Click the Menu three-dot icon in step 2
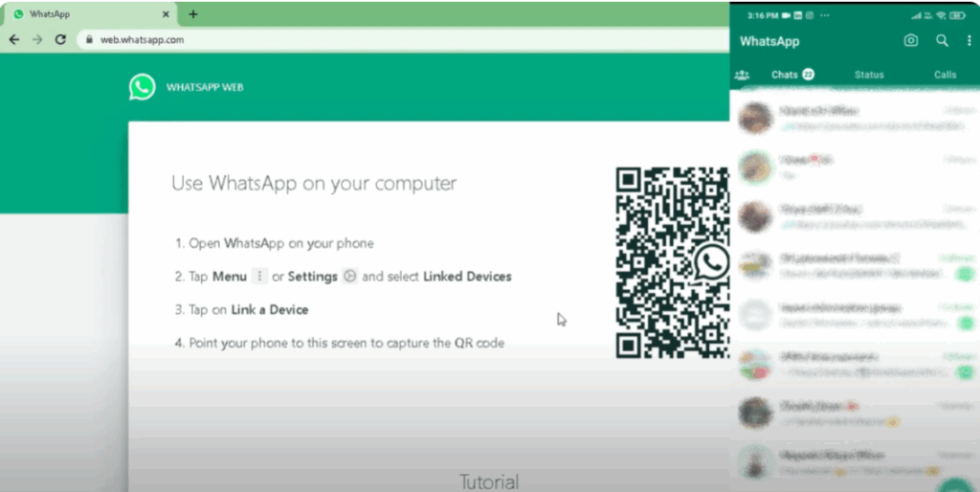 tap(259, 276)
